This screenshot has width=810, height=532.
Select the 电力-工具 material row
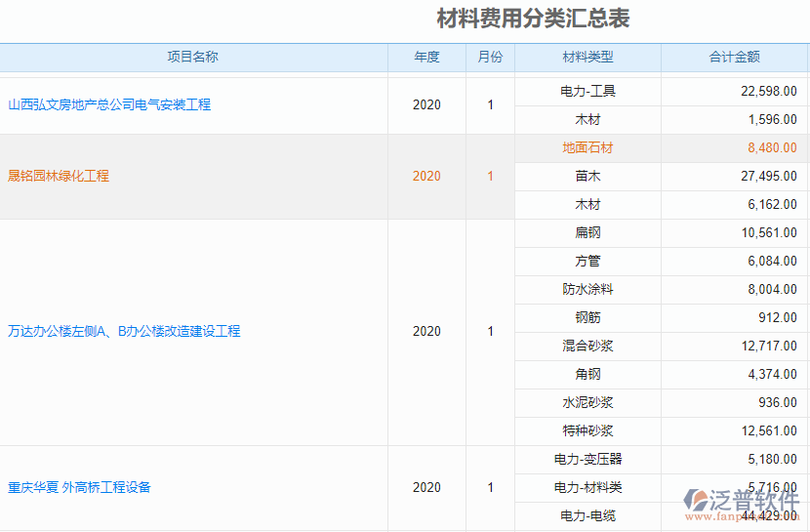coord(587,91)
